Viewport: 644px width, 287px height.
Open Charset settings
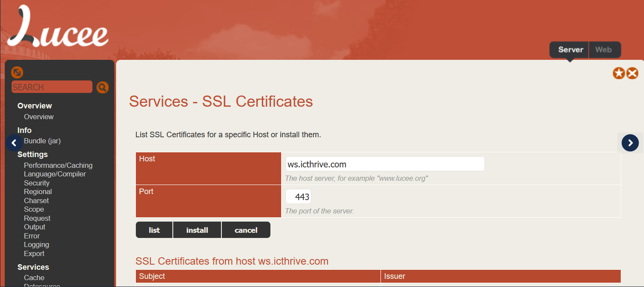point(36,201)
